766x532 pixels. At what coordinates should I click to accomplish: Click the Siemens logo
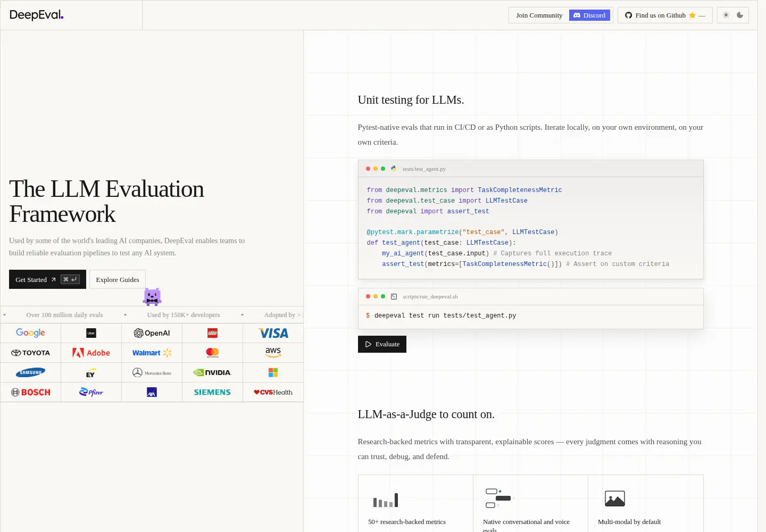(x=212, y=392)
